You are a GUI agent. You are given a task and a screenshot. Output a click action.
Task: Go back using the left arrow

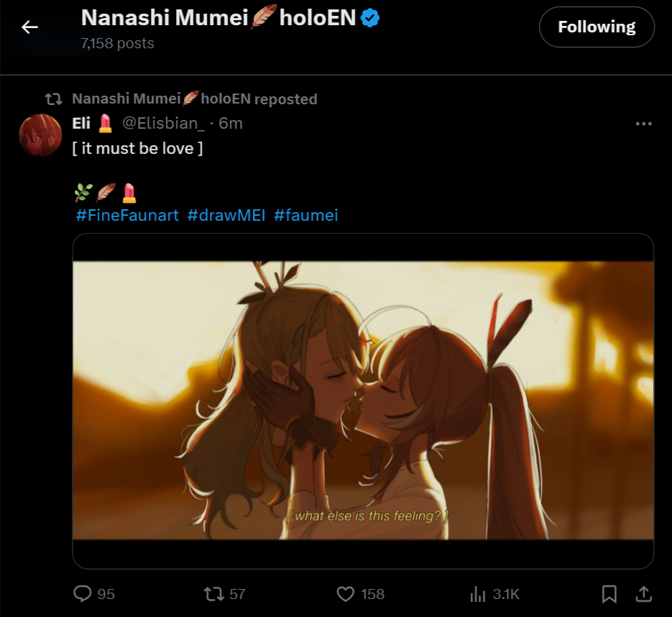pos(29,27)
